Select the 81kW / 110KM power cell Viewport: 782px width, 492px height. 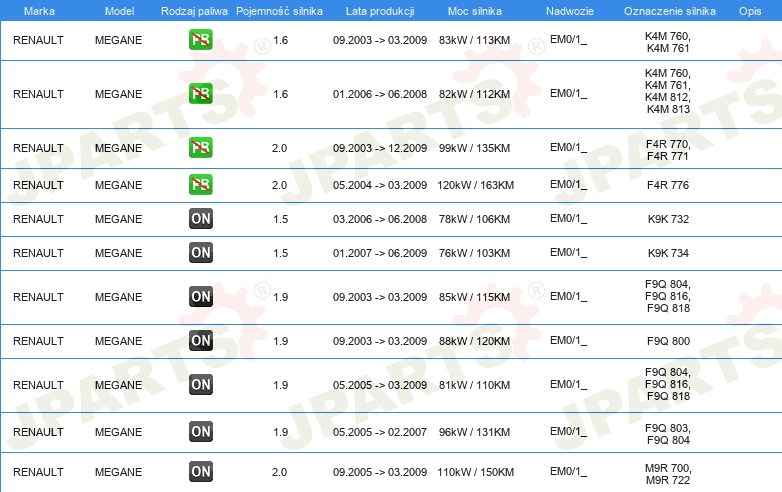(x=474, y=385)
